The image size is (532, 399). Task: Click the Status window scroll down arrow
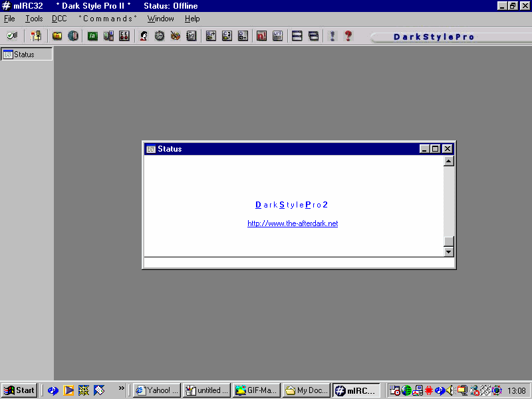448,252
